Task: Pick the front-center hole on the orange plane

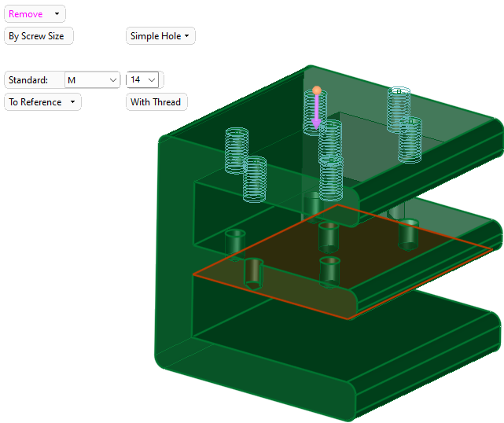Action: [330, 270]
